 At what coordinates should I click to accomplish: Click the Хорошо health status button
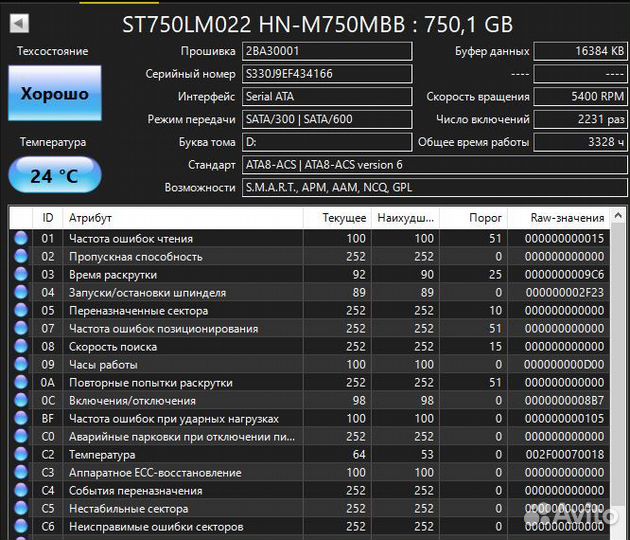click(x=55, y=93)
